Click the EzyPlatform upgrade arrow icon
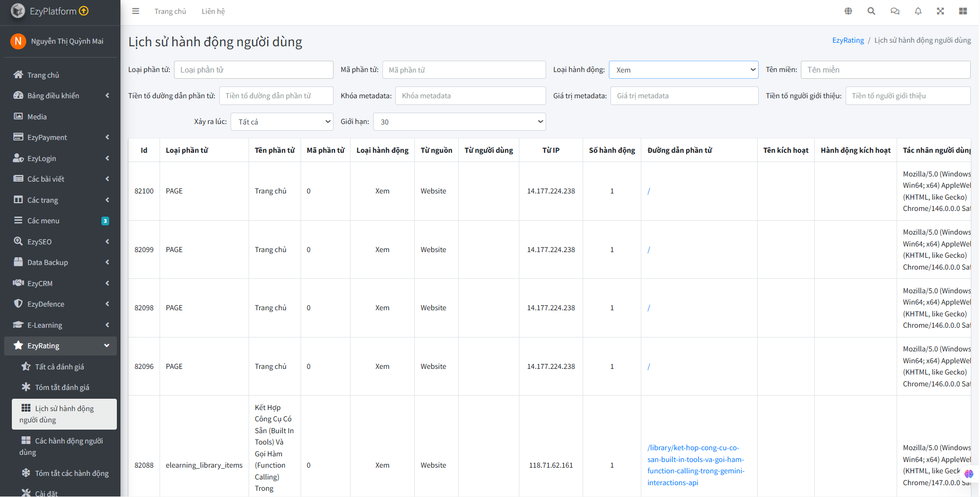 (x=82, y=10)
